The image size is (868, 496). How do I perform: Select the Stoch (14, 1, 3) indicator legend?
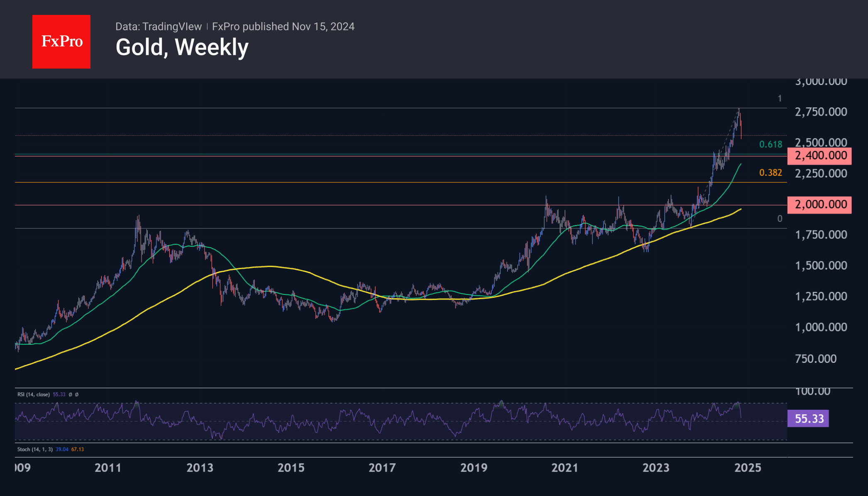[35, 449]
